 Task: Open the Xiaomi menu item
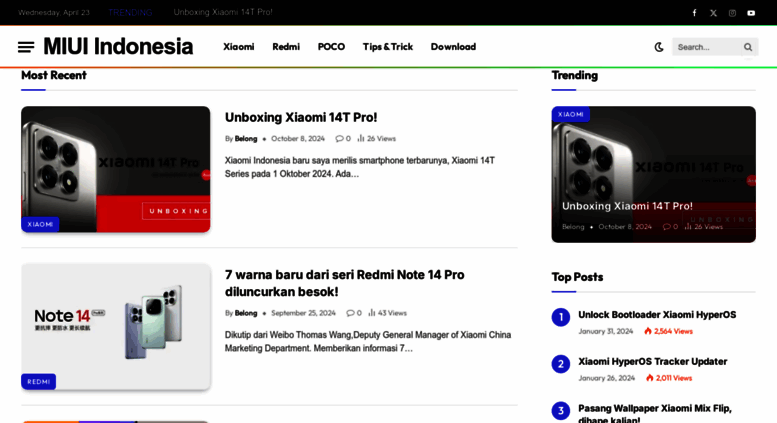tap(238, 47)
